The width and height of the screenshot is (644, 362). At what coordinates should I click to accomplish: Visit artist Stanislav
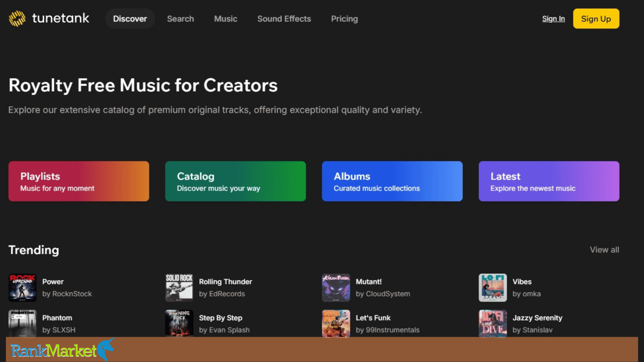537,330
